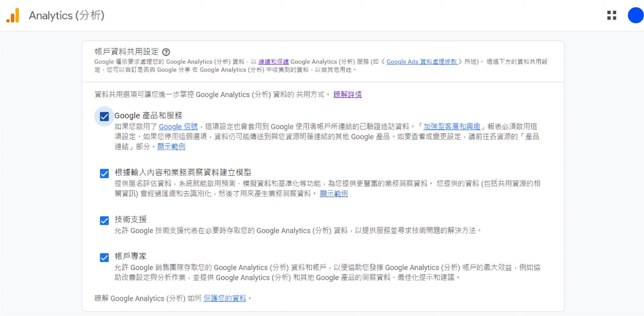Open the 維護和保護 link
The image size is (644, 316).
tap(273, 62)
